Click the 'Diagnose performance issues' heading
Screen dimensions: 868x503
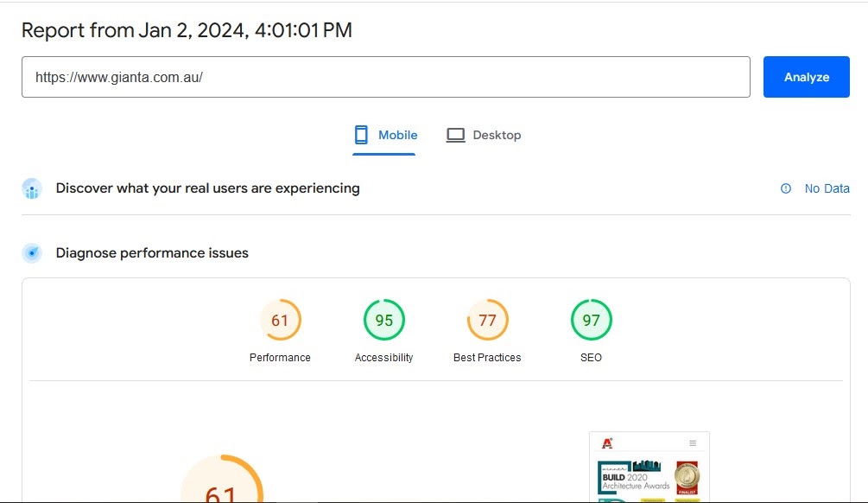[152, 253]
